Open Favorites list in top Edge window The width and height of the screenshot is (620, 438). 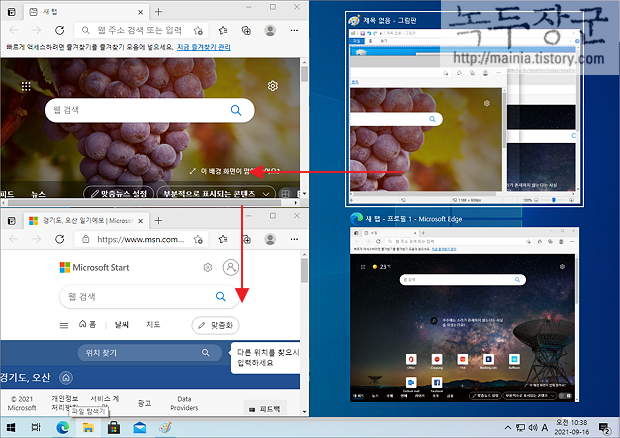223,30
